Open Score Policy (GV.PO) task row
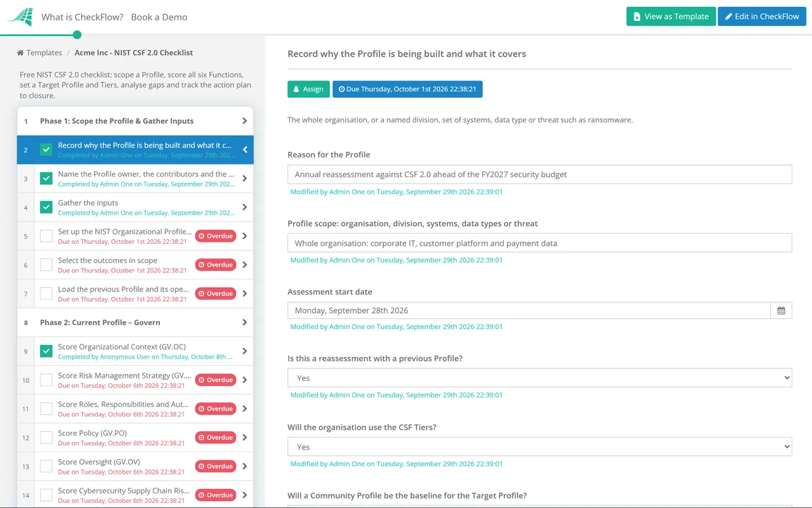 (135, 438)
